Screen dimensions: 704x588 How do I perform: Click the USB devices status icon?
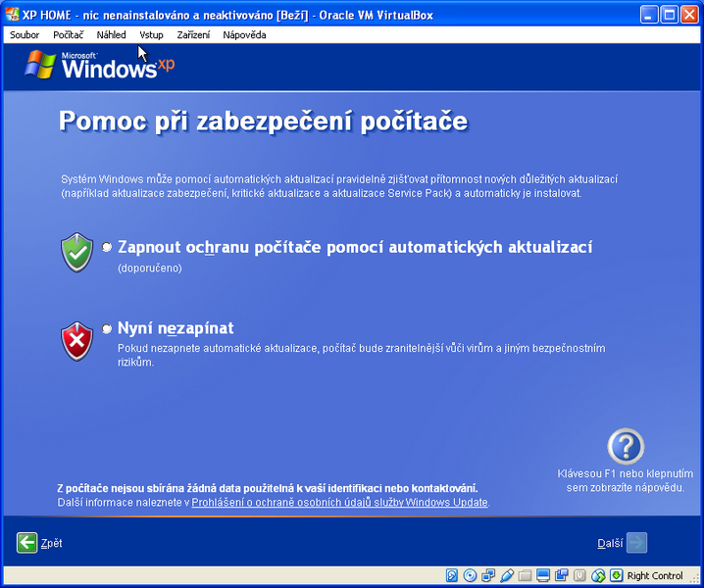coord(507,575)
